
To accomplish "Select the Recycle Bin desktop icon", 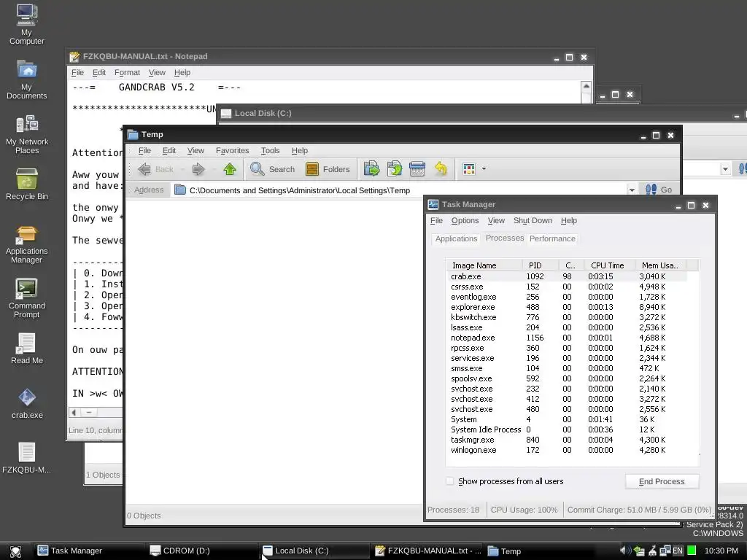I will [27, 184].
